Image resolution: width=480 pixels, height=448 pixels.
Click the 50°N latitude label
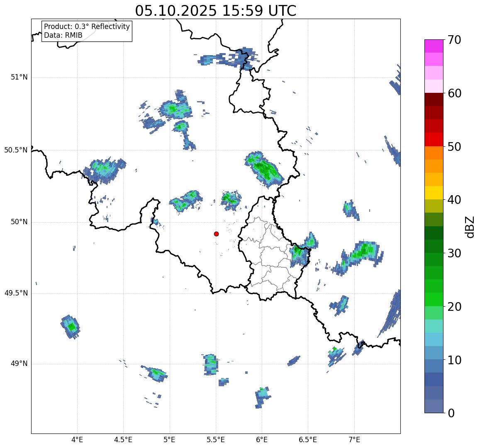click(x=19, y=222)
